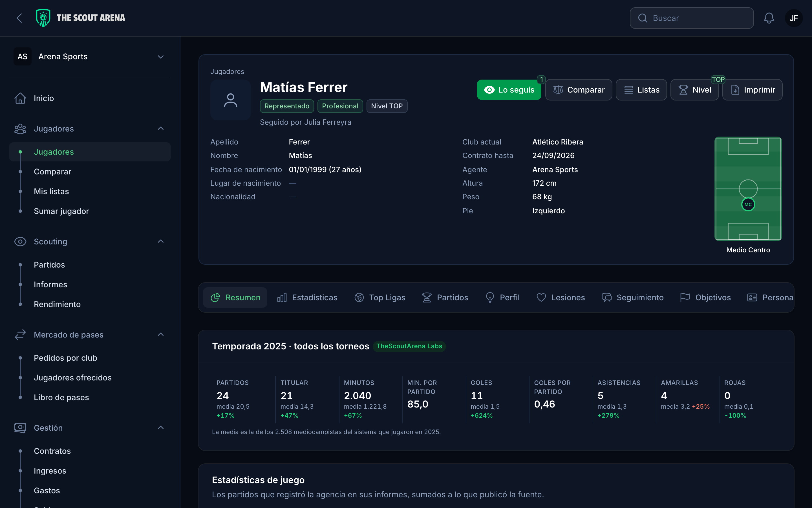
Task: Click the Nivel button
Action: tap(694, 90)
